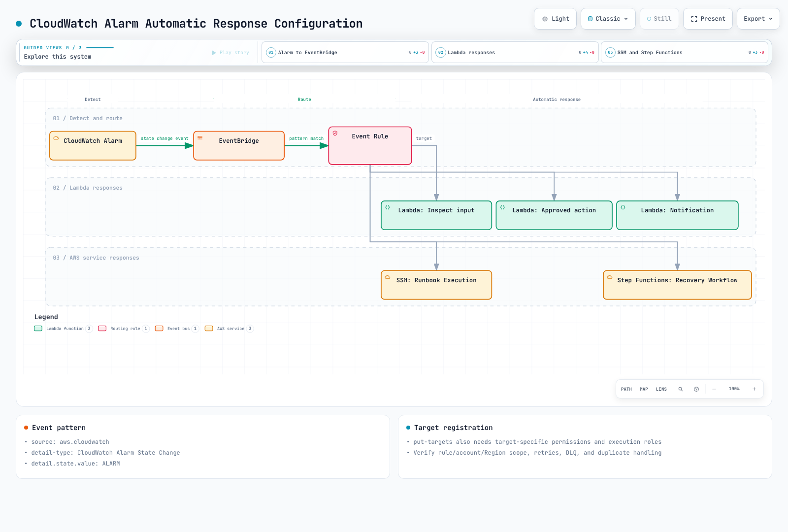The width and height of the screenshot is (788, 532).
Task: Click the "03 / AWS service responses" lane label
Action: click(x=96, y=258)
